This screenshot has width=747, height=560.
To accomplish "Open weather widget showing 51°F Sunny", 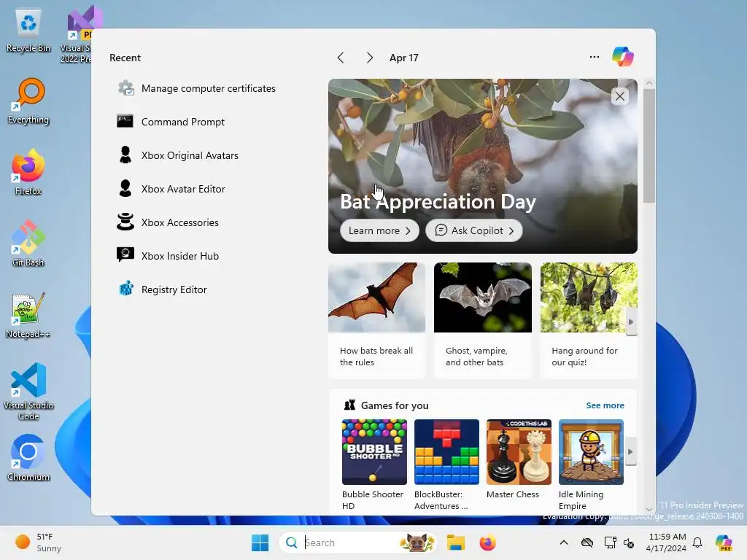I will tap(39, 542).
